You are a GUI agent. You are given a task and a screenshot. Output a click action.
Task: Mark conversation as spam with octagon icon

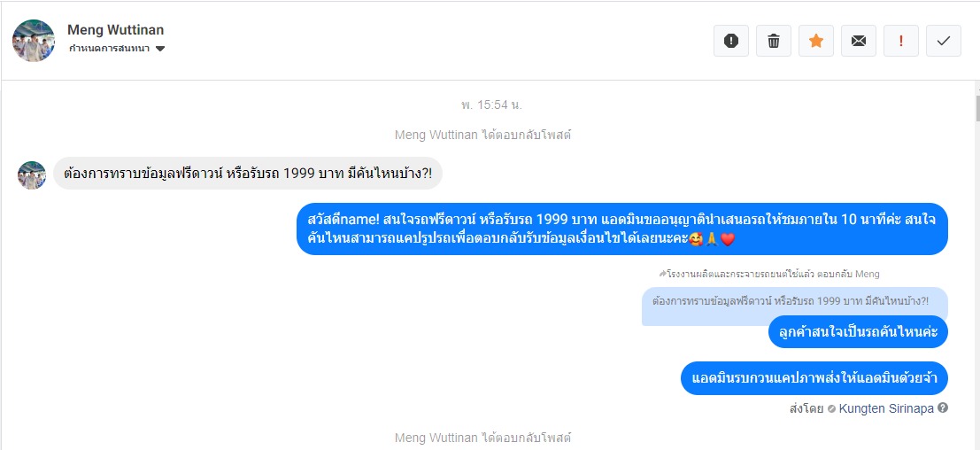731,41
